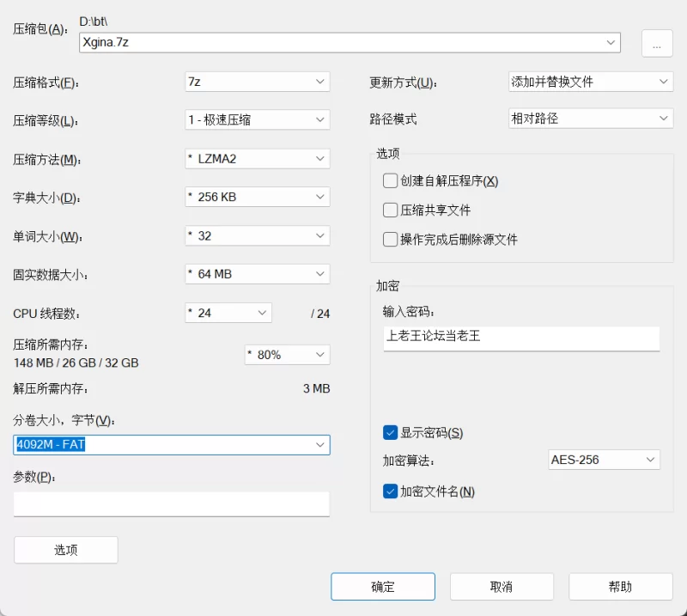Disable the 加密文件名 checkbox
Viewport: 687px width, 616px height.
[x=391, y=491]
